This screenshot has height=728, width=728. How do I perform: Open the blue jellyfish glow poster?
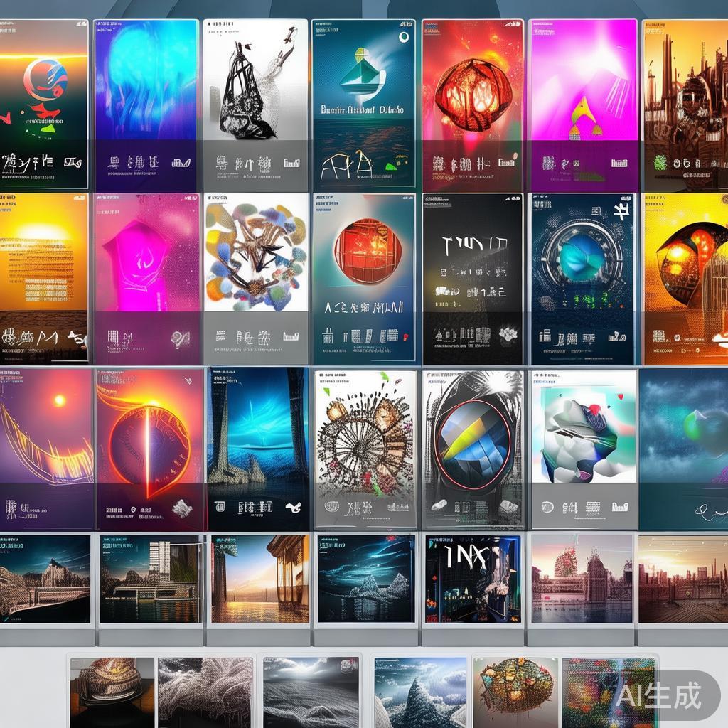[146, 105]
